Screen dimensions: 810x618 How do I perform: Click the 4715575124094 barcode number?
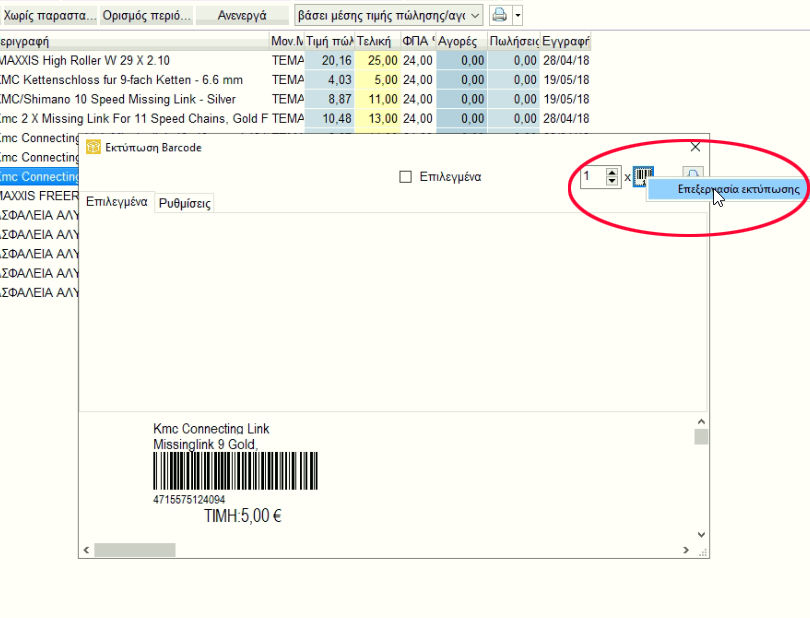[189, 500]
